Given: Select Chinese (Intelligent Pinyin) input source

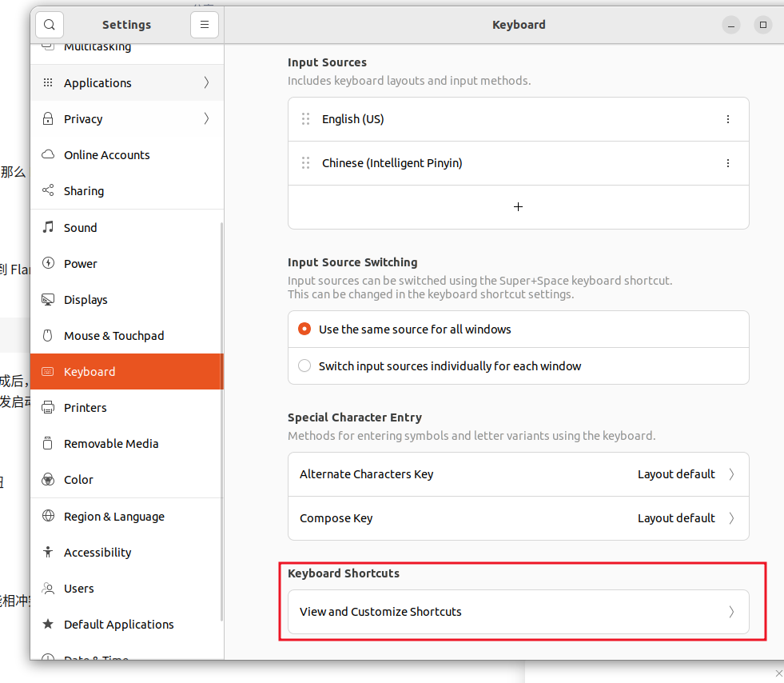Looking at the screenshot, I should tap(518, 163).
